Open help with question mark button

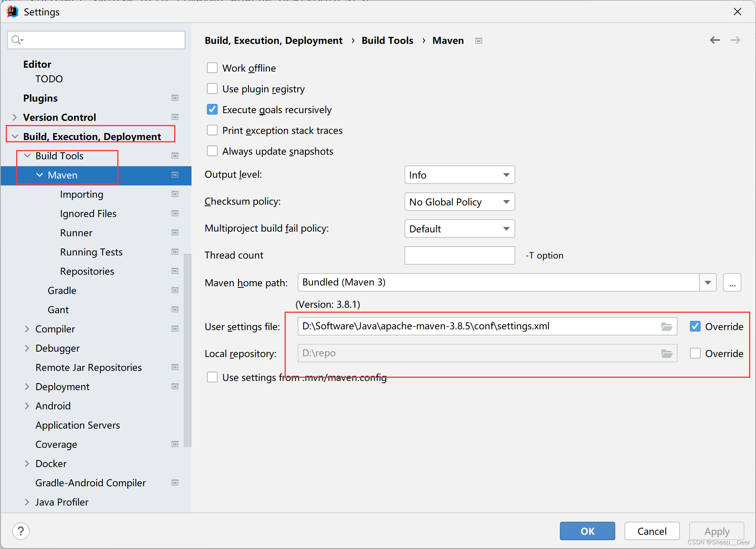pyautogui.click(x=21, y=531)
